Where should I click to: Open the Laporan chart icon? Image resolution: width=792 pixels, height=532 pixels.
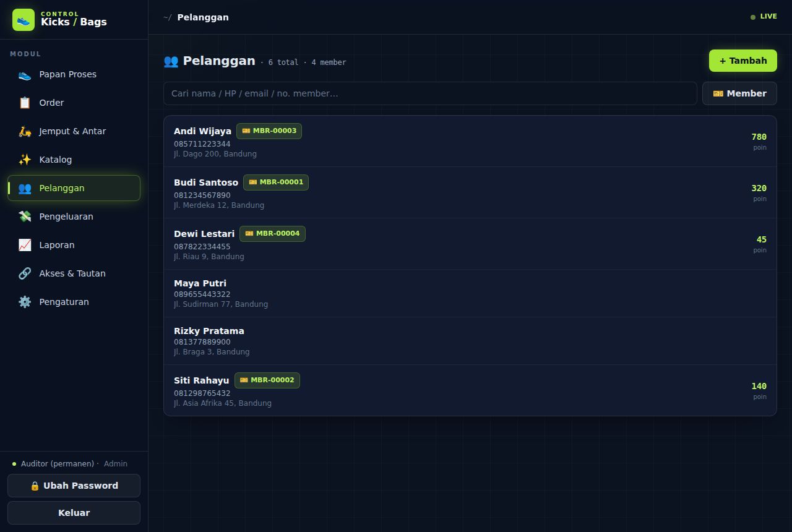click(x=25, y=245)
